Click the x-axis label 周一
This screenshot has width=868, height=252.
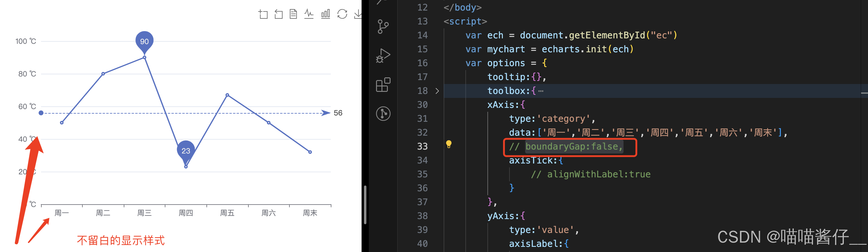click(x=62, y=213)
